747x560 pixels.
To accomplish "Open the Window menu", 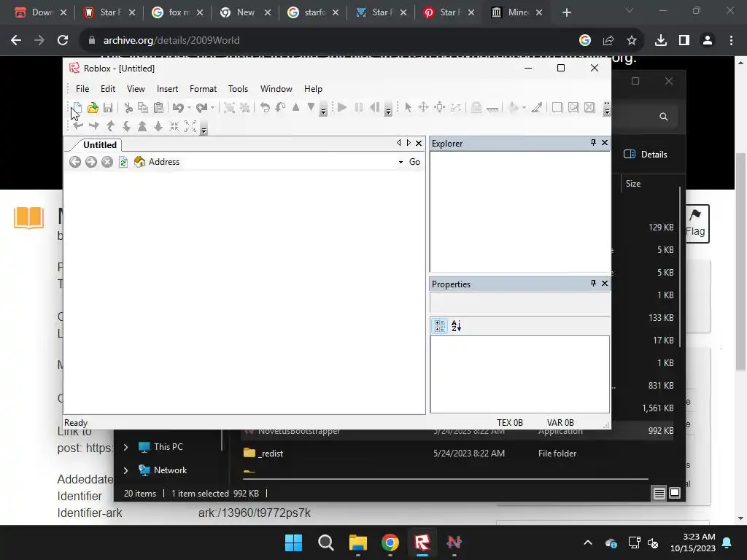I will click(276, 88).
